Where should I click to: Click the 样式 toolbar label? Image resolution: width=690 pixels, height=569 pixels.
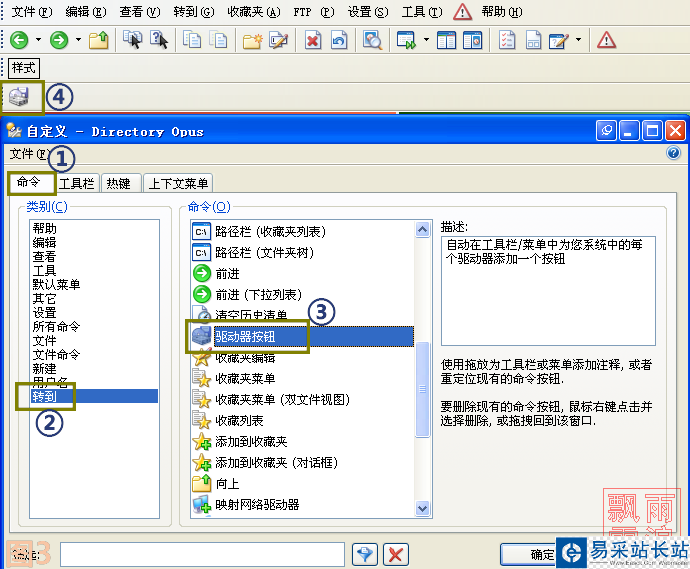(24, 68)
